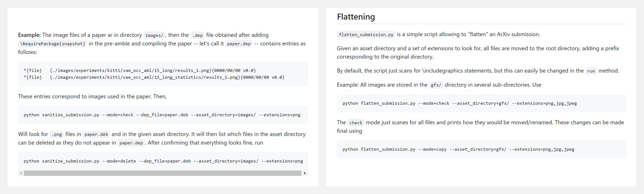Image resolution: width=644 pixels, height=194 pixels.
Task: Click the sanitize_submission.py --mode=delete command block
Action: point(163,161)
